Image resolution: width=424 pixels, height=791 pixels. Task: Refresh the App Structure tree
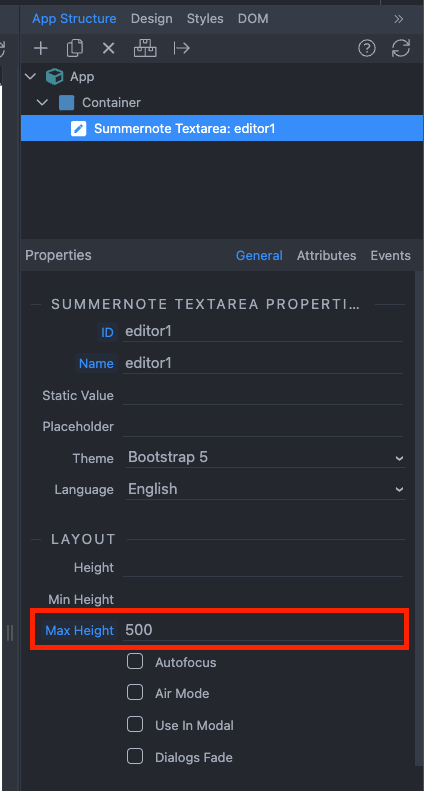point(401,48)
